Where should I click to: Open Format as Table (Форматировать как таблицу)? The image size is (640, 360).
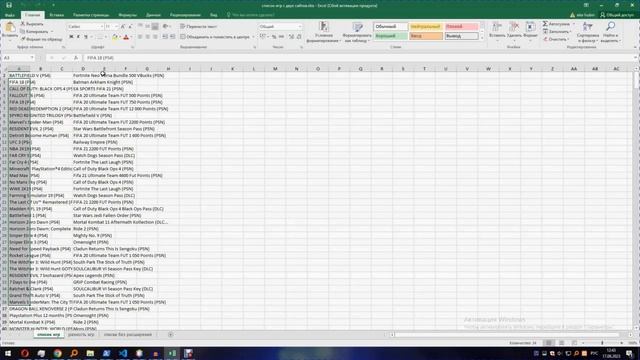(357, 32)
